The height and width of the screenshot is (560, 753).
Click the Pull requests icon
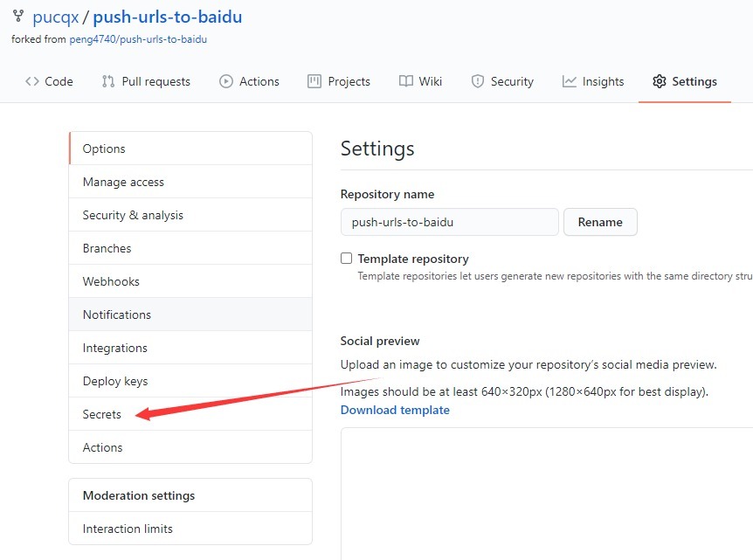(x=108, y=81)
